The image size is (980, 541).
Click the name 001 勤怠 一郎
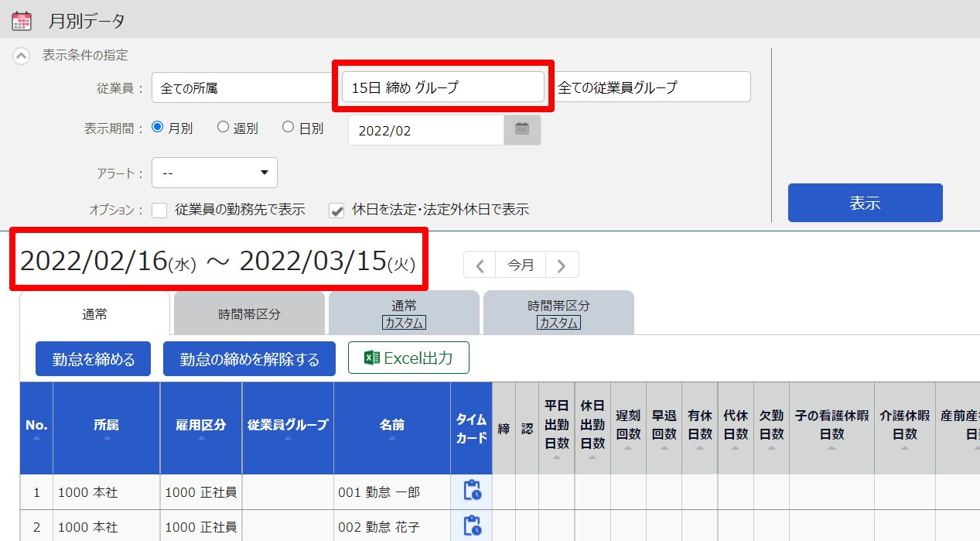(379, 492)
